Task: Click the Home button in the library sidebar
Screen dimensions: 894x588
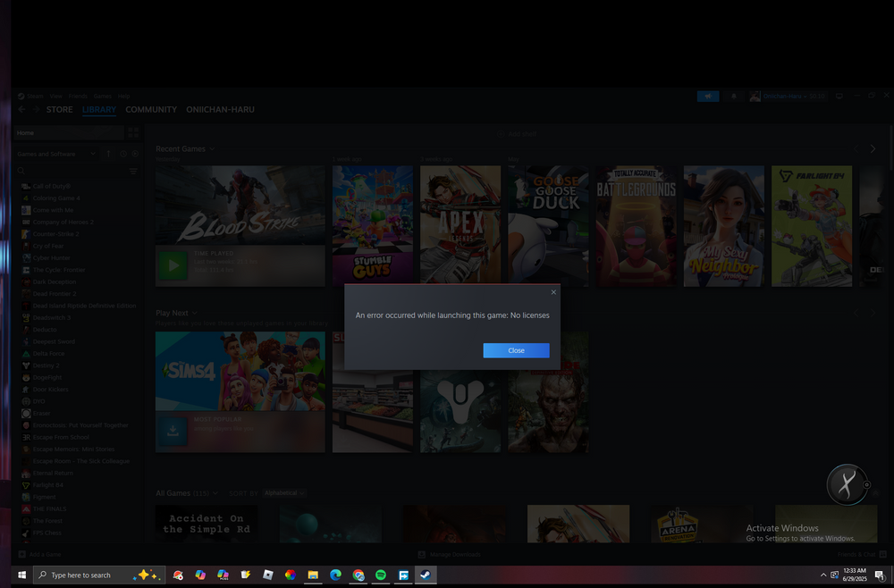Action: click(x=69, y=133)
